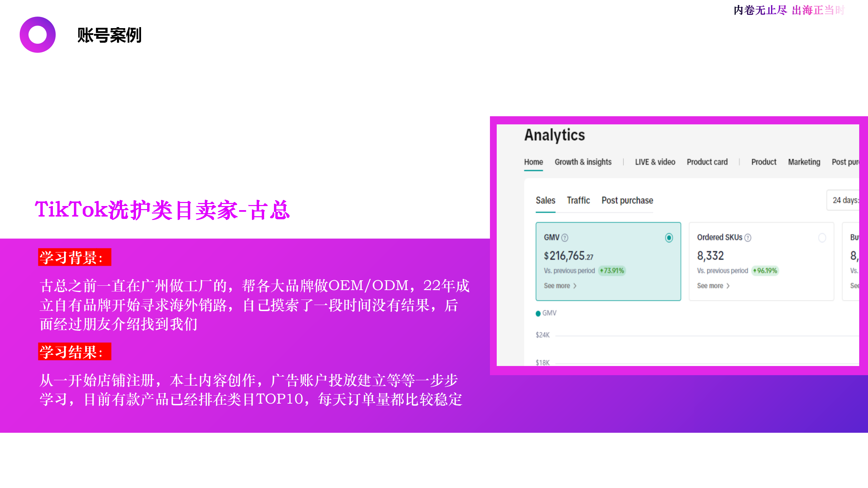Open the LIVE & video tab
This screenshot has width=868, height=488.
[655, 162]
